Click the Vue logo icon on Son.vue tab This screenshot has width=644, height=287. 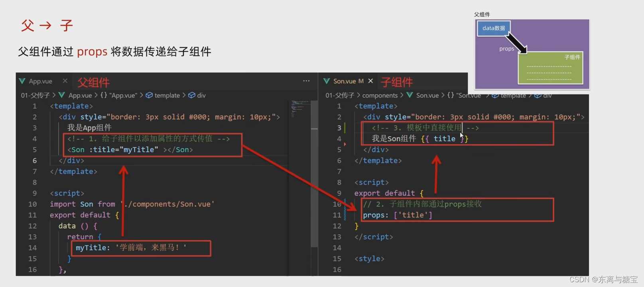[x=327, y=81]
